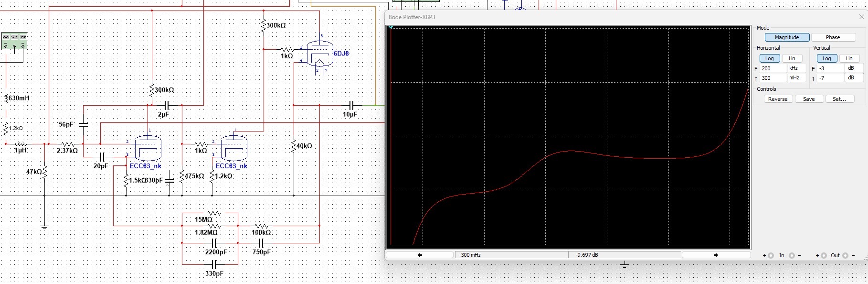The height and width of the screenshot is (284, 868).
Task: Set Horizontal axis scale to Log
Action: click(x=770, y=58)
